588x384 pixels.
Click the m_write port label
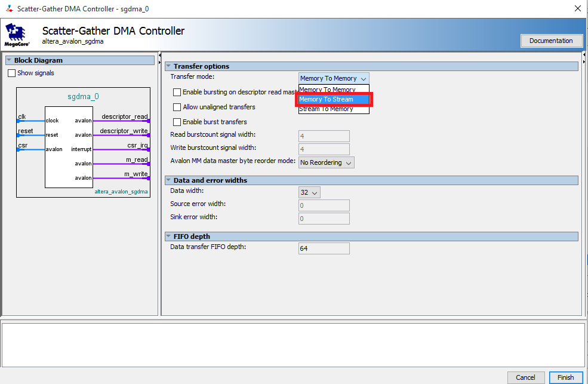[136, 174]
